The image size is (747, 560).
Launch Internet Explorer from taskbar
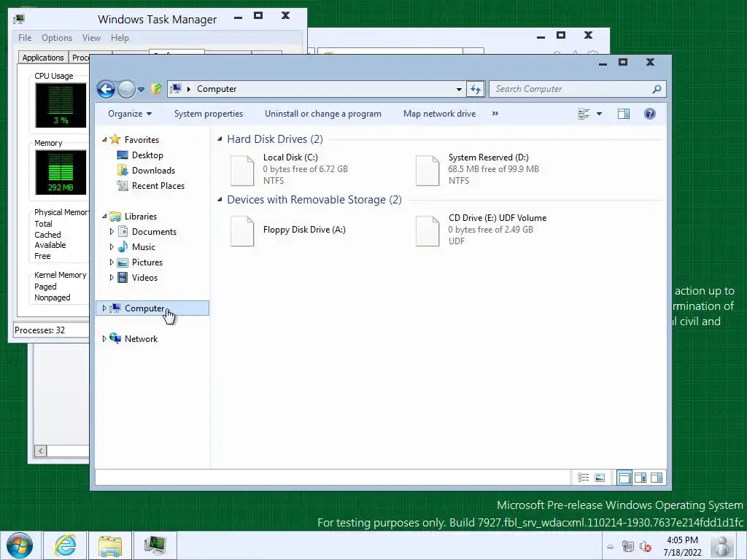pos(65,545)
